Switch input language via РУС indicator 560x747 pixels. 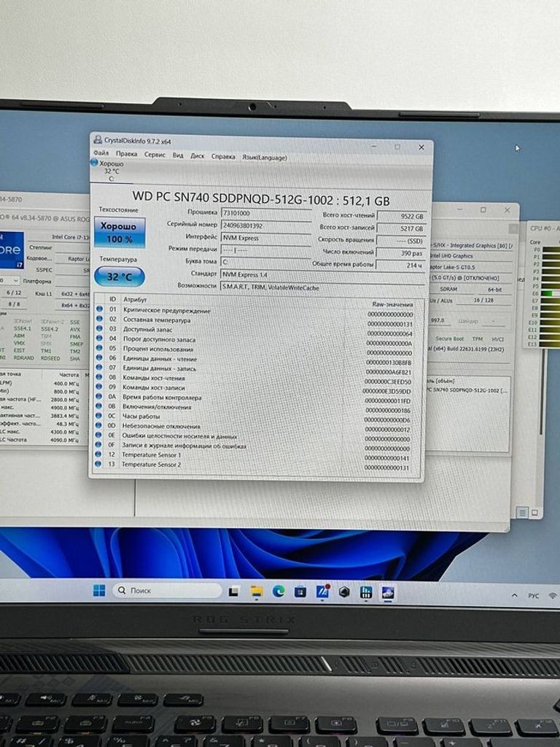pos(533,596)
